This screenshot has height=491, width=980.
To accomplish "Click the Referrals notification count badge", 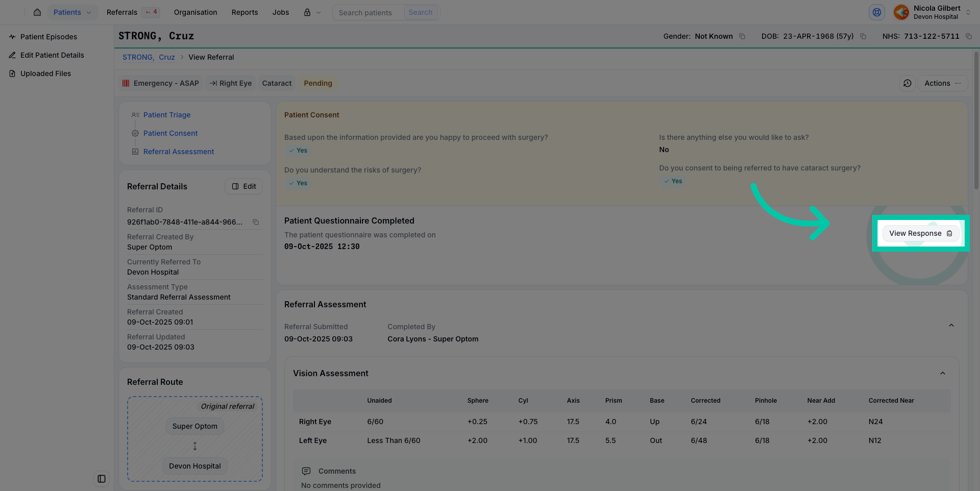I will [x=151, y=12].
